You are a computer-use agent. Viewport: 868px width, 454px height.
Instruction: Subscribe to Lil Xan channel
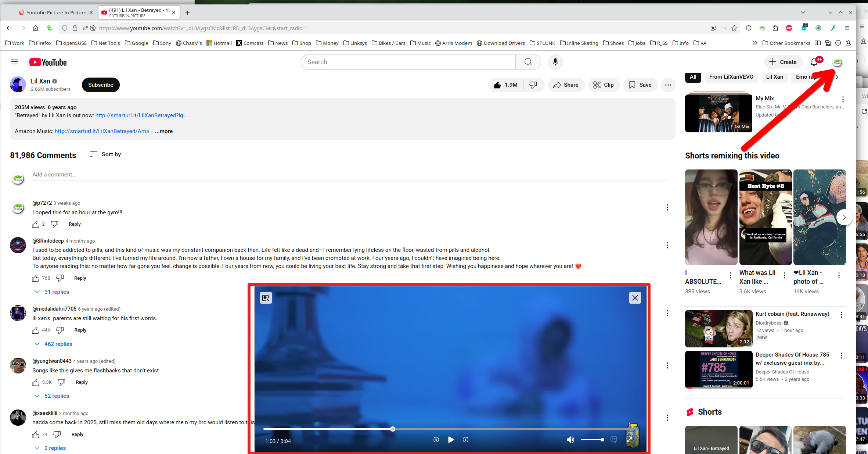point(101,85)
